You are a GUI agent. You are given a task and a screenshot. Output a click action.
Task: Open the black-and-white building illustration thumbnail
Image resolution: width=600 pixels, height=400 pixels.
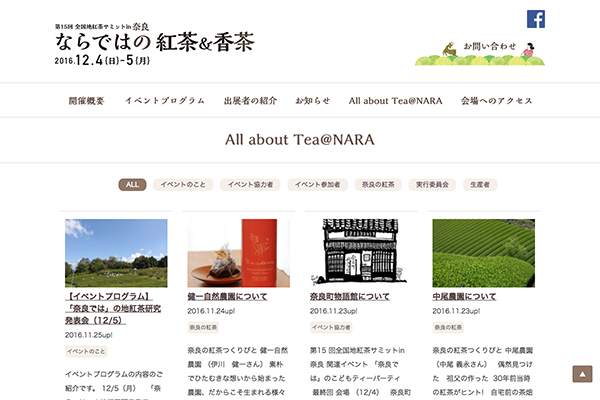pos(361,253)
